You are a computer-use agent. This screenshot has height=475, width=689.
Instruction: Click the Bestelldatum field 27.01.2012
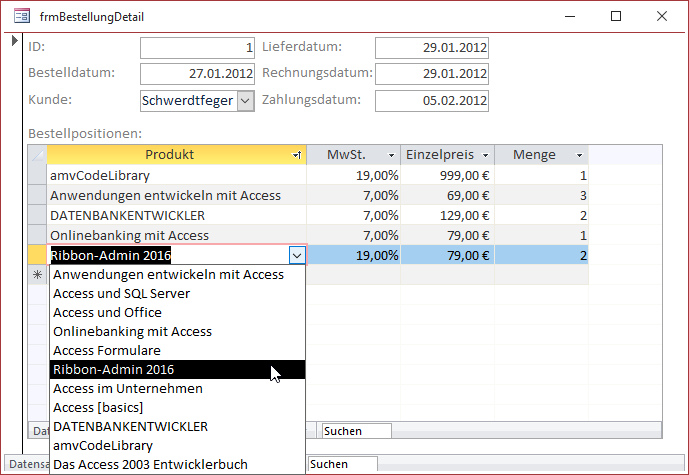click(197, 73)
